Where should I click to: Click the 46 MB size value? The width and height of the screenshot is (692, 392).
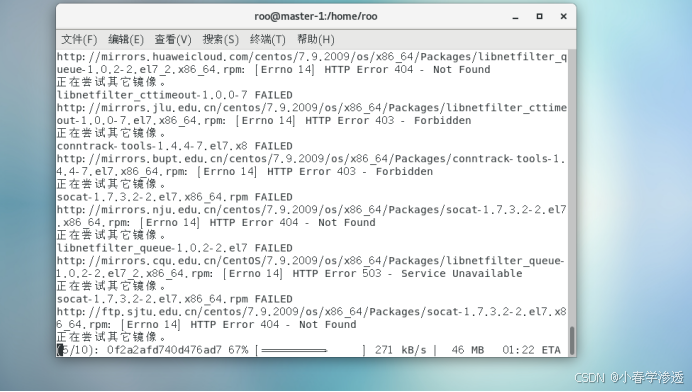coord(468,350)
